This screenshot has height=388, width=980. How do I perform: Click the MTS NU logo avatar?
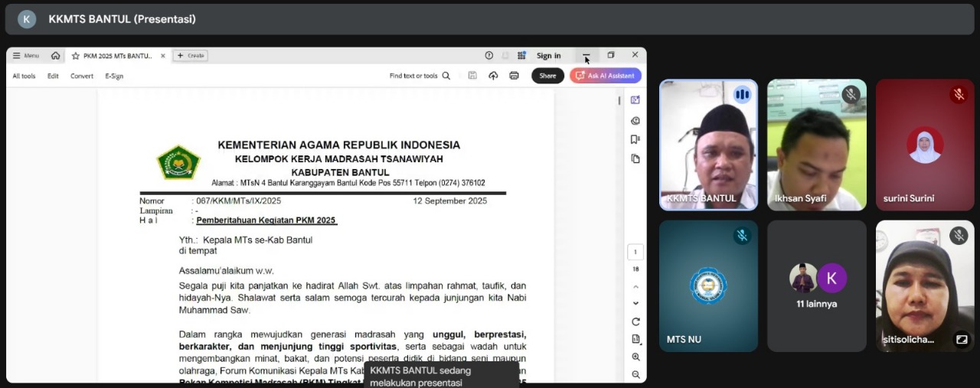click(709, 285)
